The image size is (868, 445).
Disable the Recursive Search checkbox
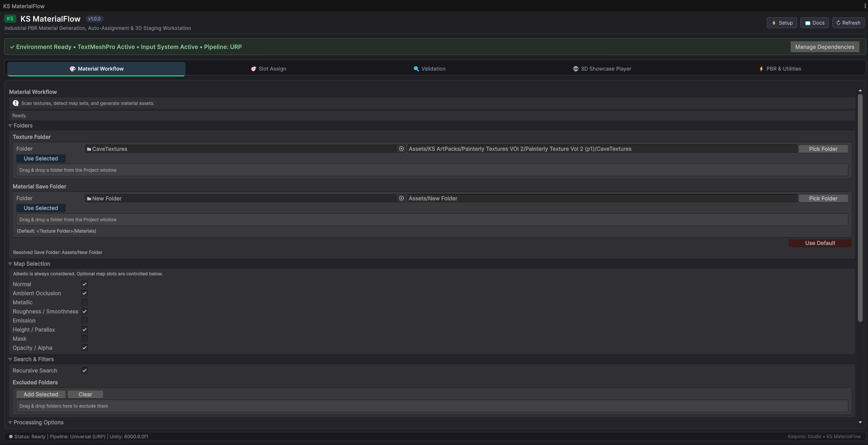(x=85, y=370)
